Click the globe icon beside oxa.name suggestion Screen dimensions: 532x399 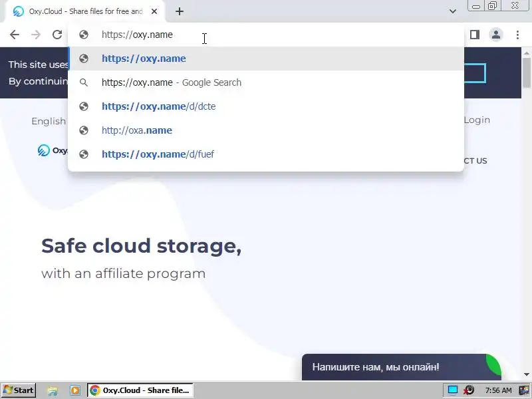pyautogui.click(x=84, y=130)
